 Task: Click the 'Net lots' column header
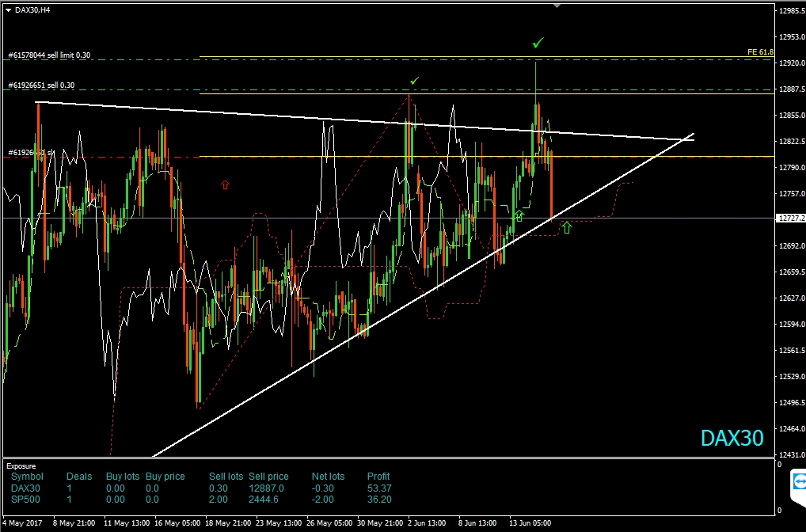pyautogui.click(x=328, y=477)
